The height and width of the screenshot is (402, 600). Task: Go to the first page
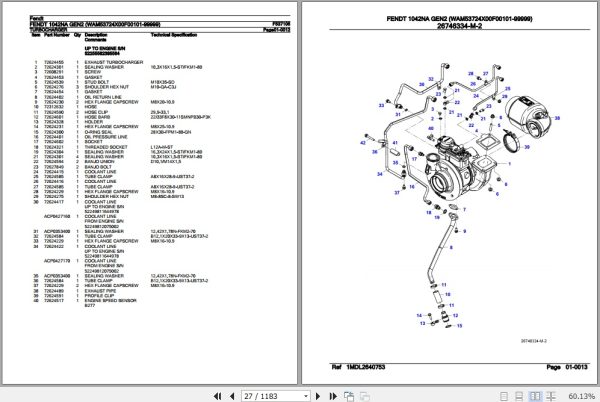pyautogui.click(x=217, y=396)
